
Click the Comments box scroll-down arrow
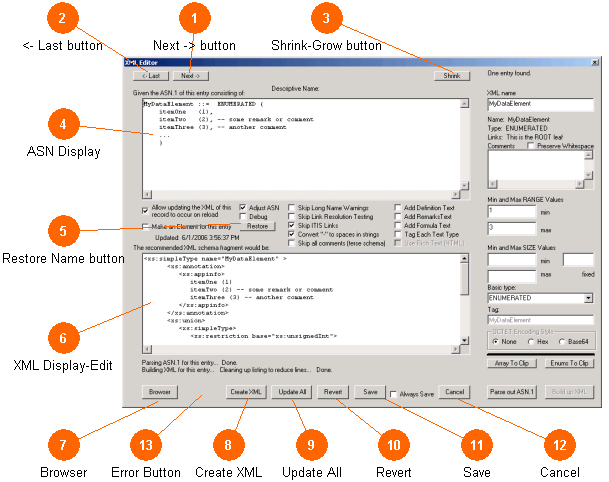(588, 176)
